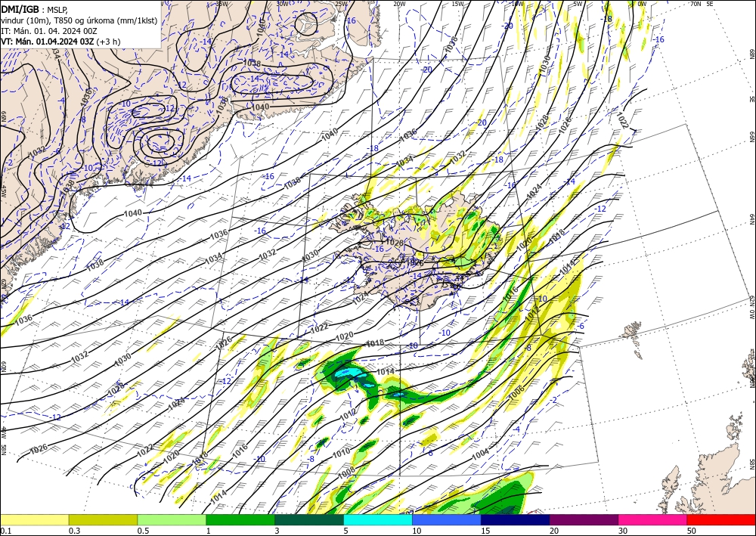Click the red 50+ legend swatch
This screenshot has height=536, width=756.
(721, 519)
